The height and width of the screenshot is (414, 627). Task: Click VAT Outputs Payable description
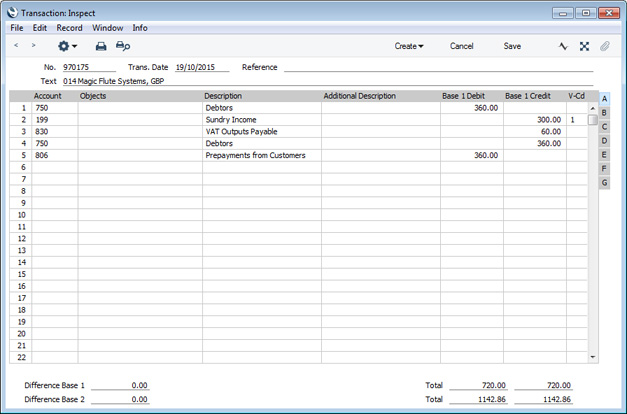point(241,132)
